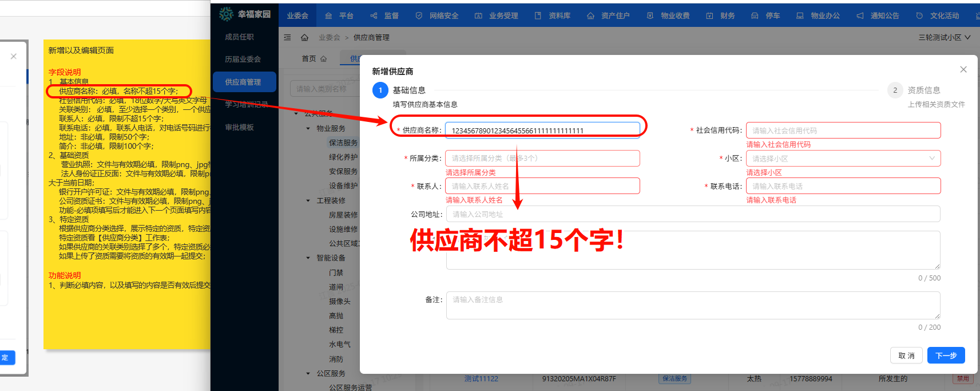Open the 财务 top menu
Viewport: 980px width, 391px height.
coord(721,15)
